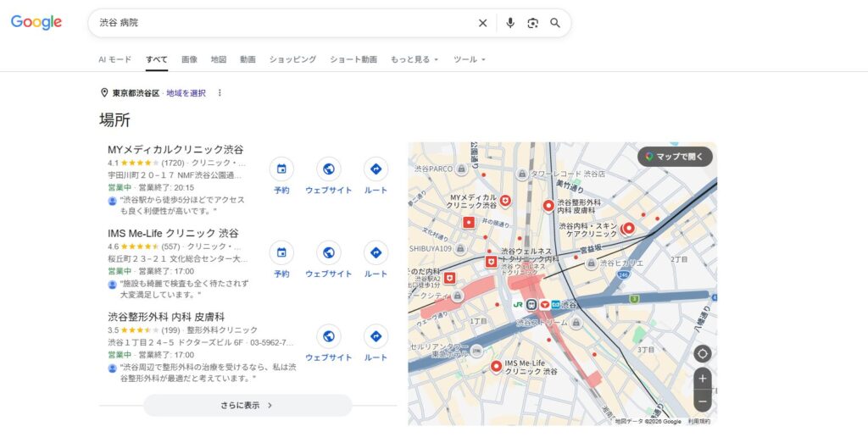
Task: Click the 渋谷ウェルネス clinic map marker
Action: pos(491,262)
